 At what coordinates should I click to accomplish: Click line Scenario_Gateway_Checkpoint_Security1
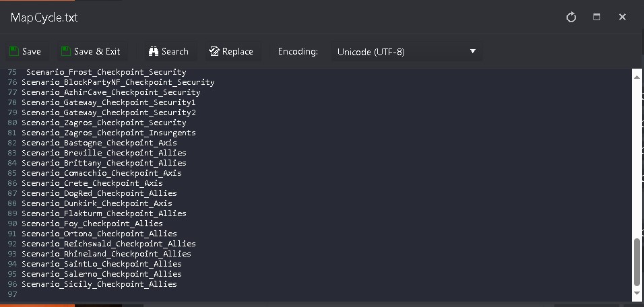108,102
